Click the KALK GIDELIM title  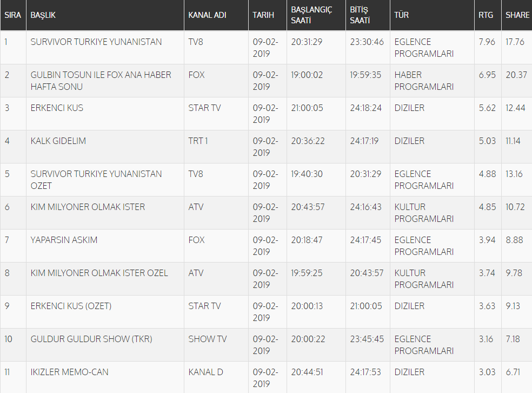[x=58, y=141]
